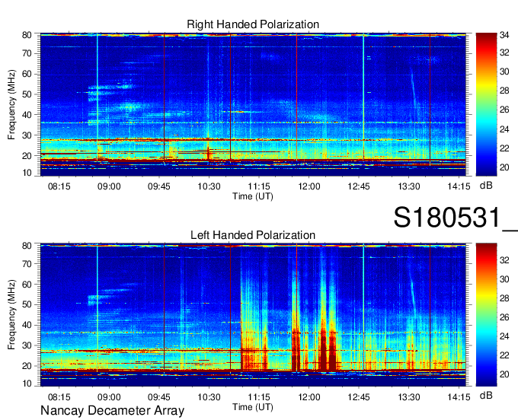Click the "Right Handed Polarization" plot title
Image resolution: width=518 pixels, height=420 pixels.
point(253,24)
